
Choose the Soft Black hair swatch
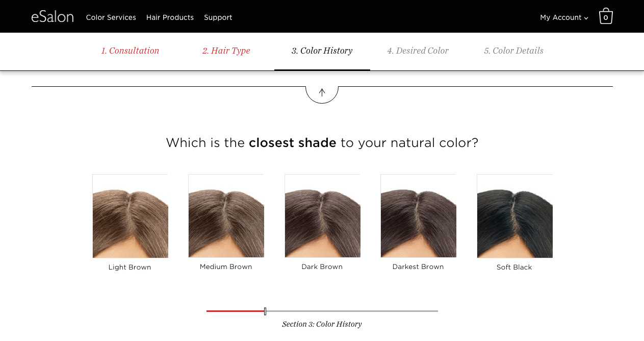point(514,216)
